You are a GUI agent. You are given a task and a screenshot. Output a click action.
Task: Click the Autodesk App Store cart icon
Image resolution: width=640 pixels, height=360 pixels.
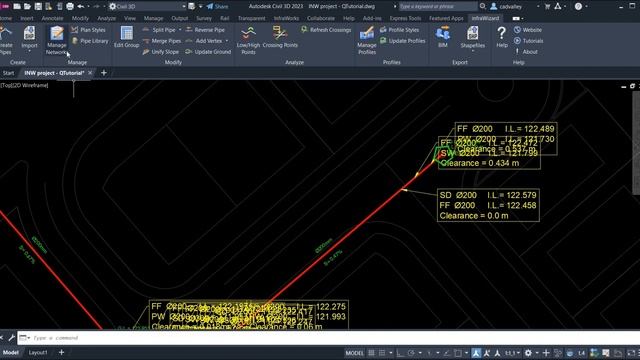tap(548, 7)
